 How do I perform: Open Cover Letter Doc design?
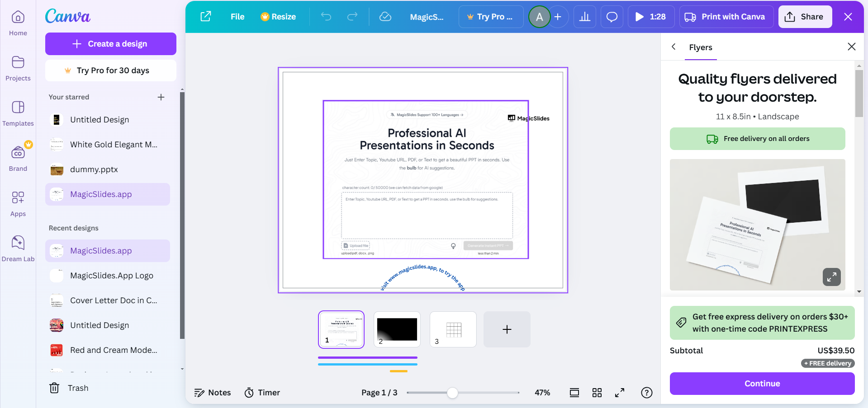click(108, 300)
